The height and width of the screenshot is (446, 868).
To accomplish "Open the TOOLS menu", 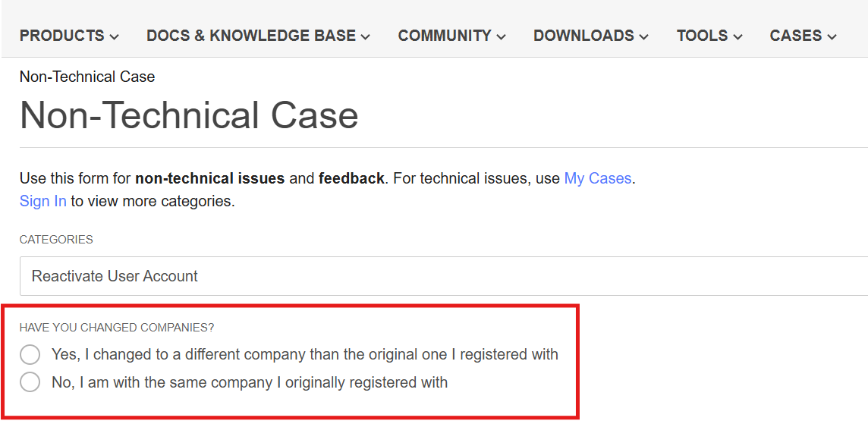I will [x=703, y=35].
